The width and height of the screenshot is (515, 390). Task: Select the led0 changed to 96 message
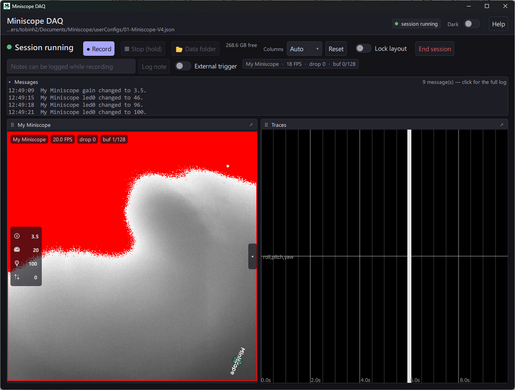click(76, 105)
